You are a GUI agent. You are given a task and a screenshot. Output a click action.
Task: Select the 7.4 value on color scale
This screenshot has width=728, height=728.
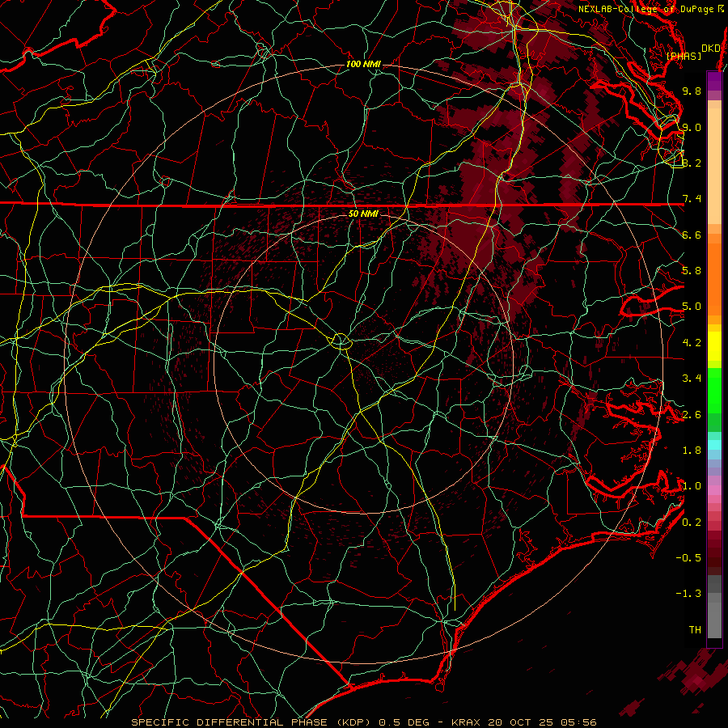click(x=692, y=199)
